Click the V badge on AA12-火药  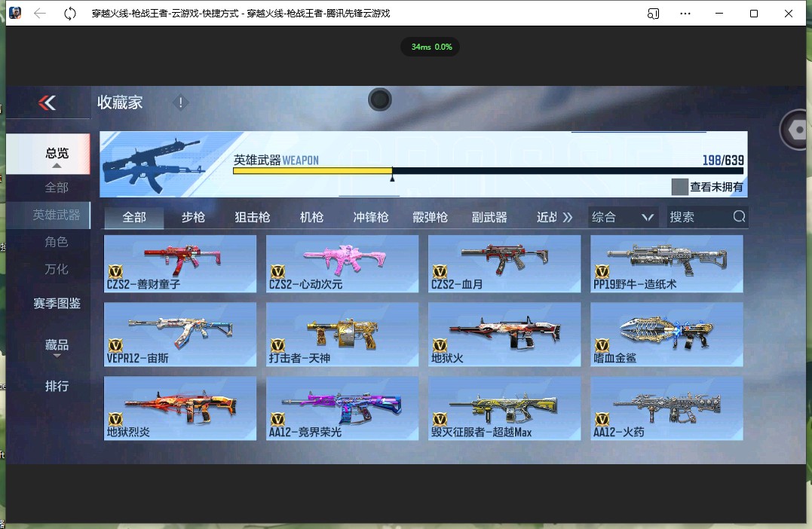click(602, 419)
